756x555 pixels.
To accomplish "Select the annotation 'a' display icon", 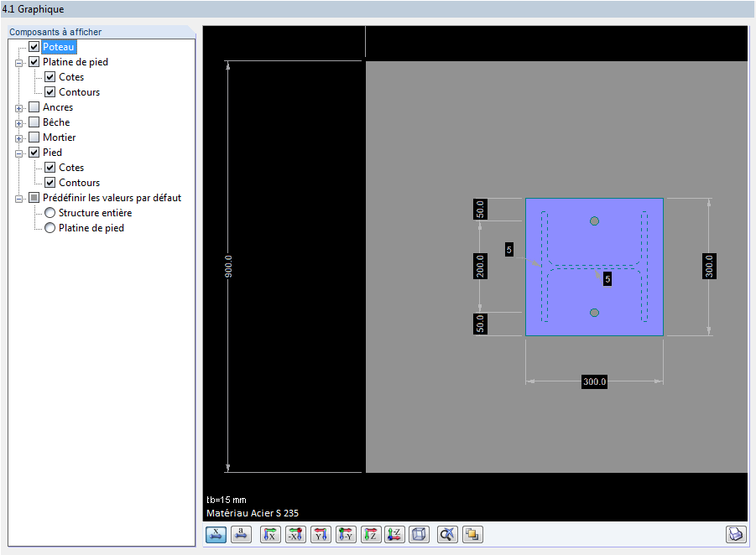I will point(241,534).
